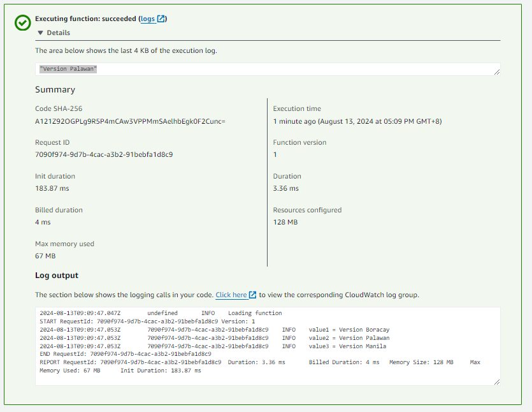
Task: Click the Max memory used 67 MB value
Action: [x=45, y=256]
